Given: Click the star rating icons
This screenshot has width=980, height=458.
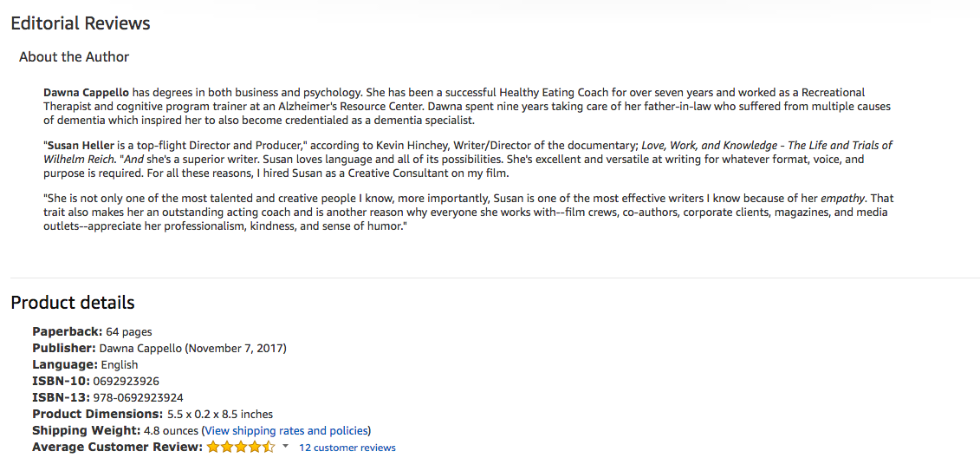Looking at the screenshot, I should coord(241,447).
